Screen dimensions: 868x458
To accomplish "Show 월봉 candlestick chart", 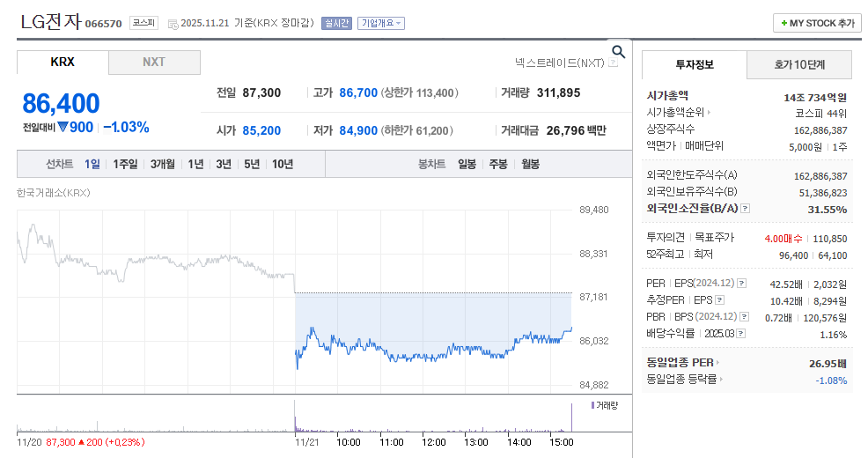I will pos(530,164).
